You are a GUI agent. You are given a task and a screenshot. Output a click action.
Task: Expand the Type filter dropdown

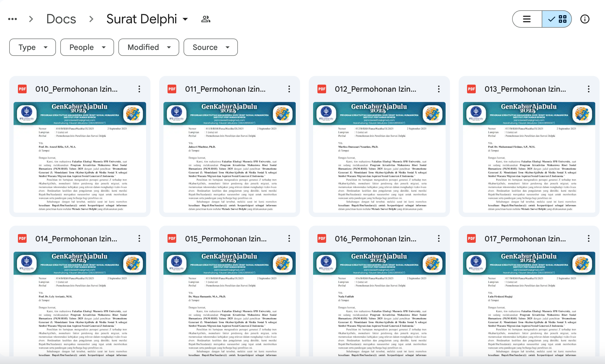coord(33,47)
